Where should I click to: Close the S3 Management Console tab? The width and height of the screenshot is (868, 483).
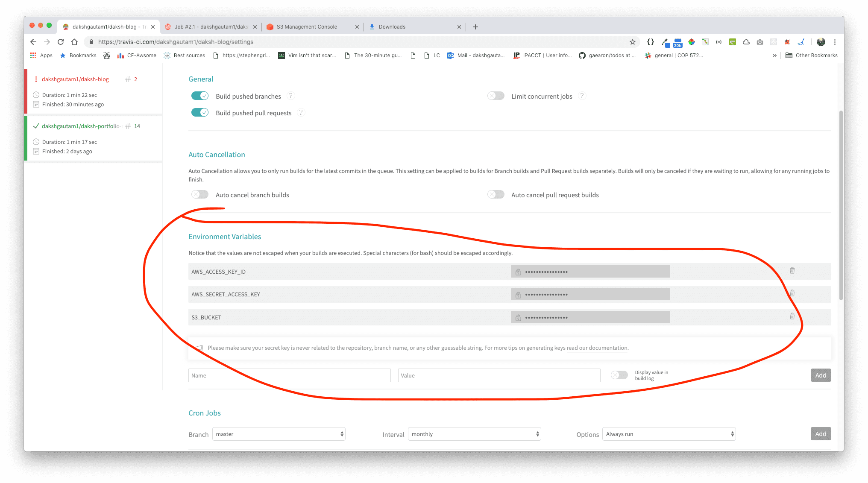coord(357,27)
